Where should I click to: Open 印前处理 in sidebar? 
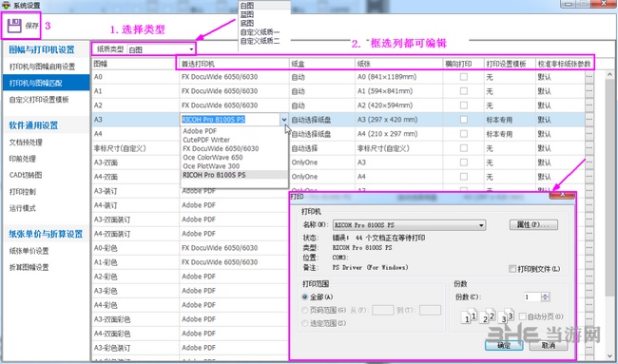[x=23, y=159]
